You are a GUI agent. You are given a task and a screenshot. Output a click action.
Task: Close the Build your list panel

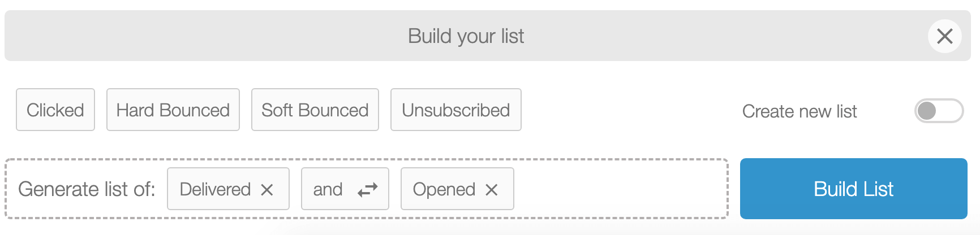click(944, 36)
